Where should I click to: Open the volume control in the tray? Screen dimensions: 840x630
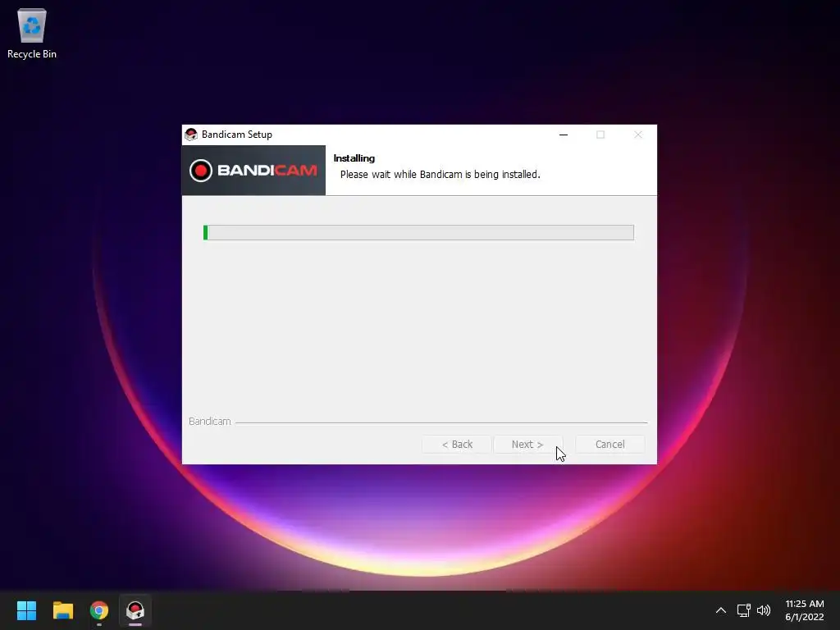764,610
